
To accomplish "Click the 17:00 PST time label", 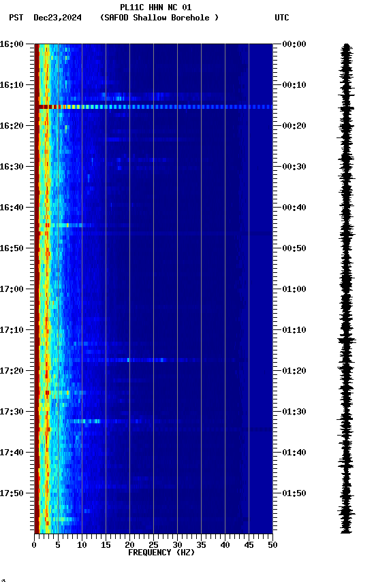I will 12,289.
